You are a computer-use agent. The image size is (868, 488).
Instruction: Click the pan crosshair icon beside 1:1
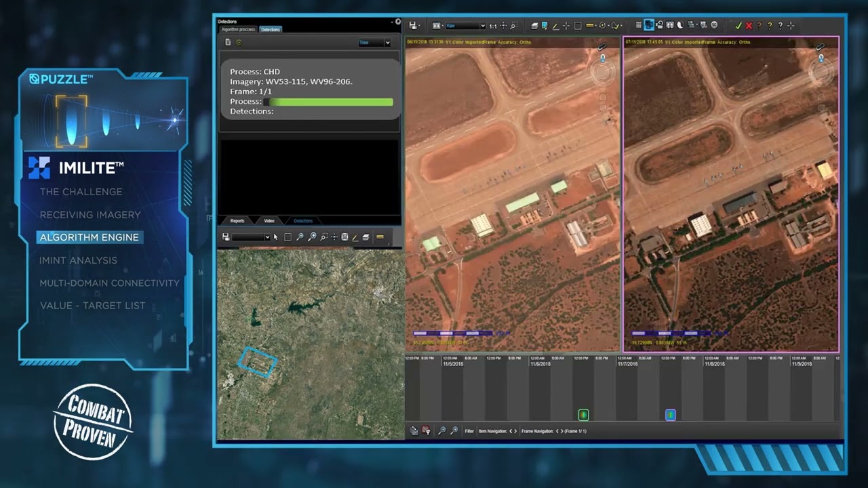click(503, 26)
